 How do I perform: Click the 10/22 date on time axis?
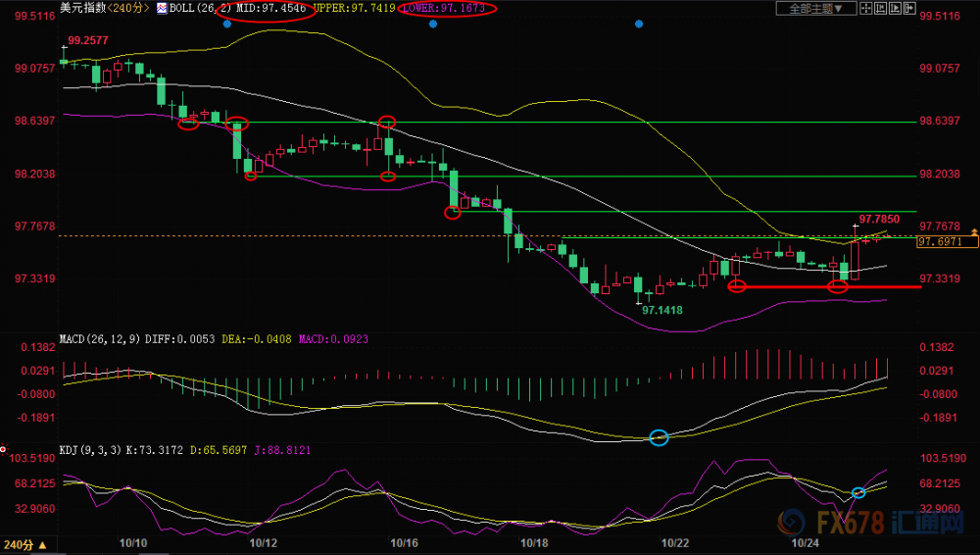(675, 543)
